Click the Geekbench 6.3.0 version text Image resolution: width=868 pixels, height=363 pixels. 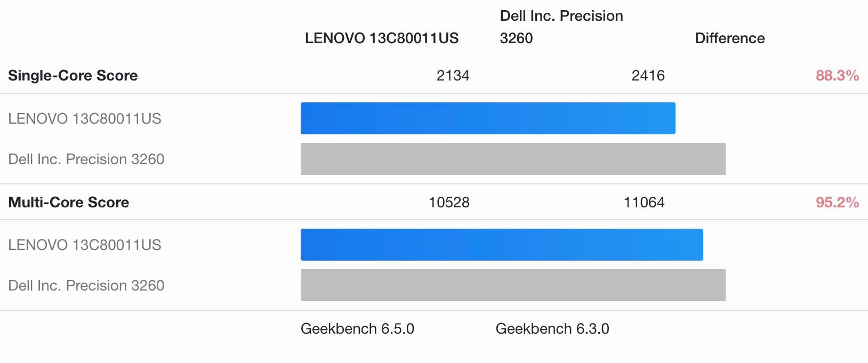click(552, 329)
